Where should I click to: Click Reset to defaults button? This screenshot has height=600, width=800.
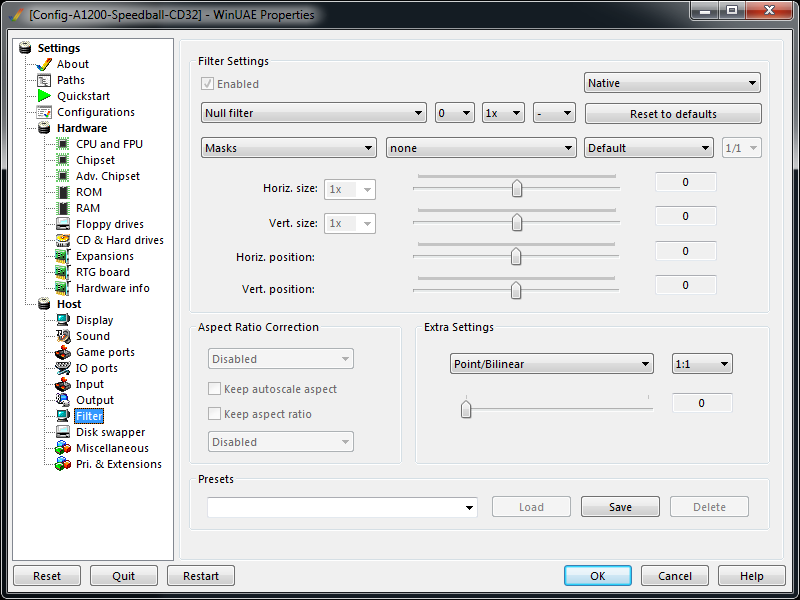[673, 114]
